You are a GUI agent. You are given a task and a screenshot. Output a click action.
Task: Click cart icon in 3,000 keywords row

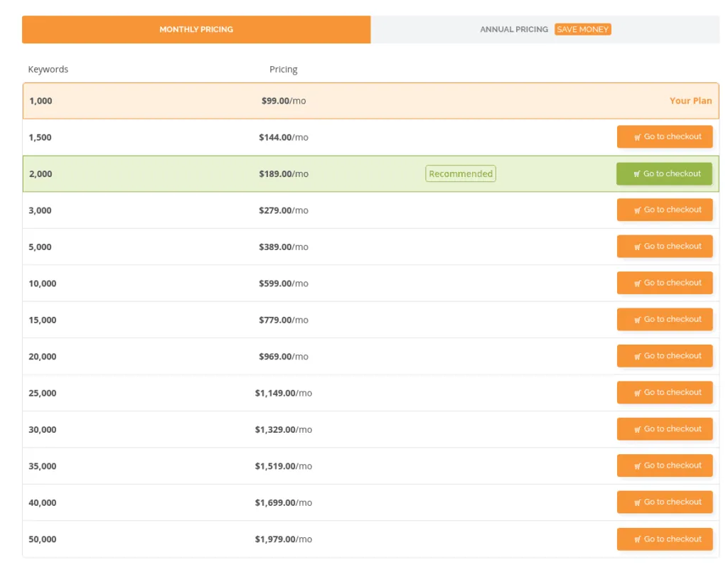coord(638,210)
